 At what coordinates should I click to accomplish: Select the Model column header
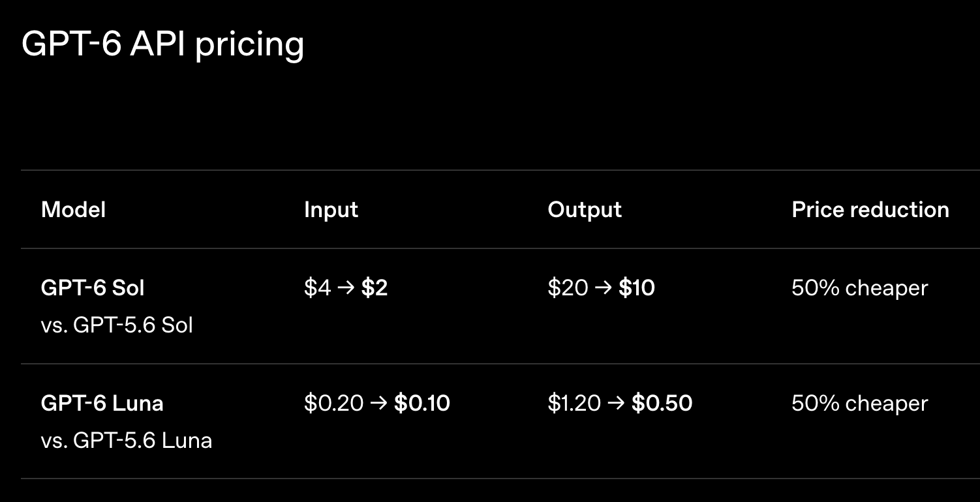click(73, 210)
